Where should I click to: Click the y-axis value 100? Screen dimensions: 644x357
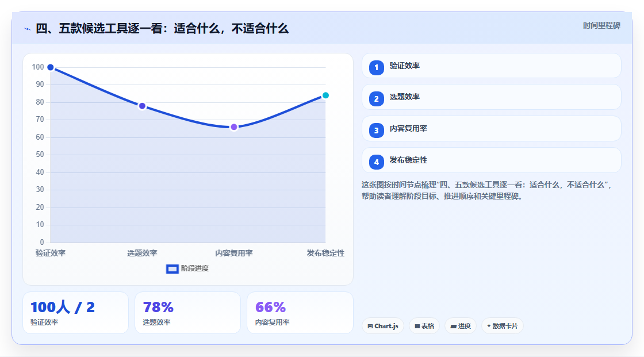[38, 67]
